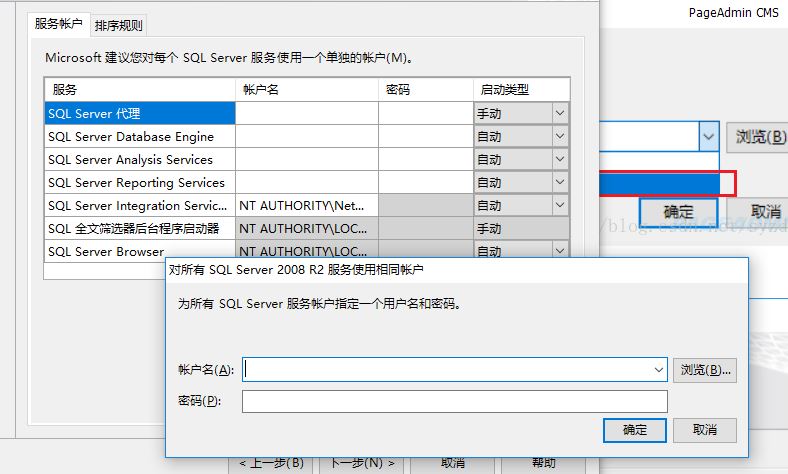788x474 pixels.
Task: Click 浏览(B) button in right-side window
Action: coord(758,137)
